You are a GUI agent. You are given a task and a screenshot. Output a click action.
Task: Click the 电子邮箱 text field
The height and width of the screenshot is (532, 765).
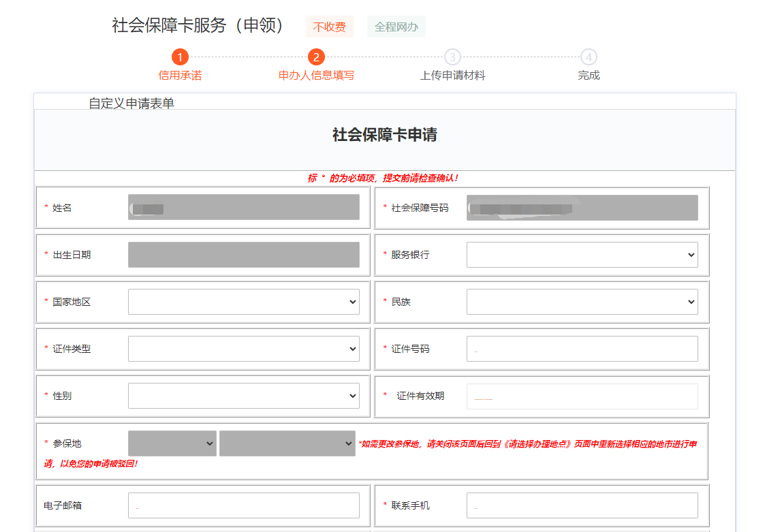[x=243, y=505]
